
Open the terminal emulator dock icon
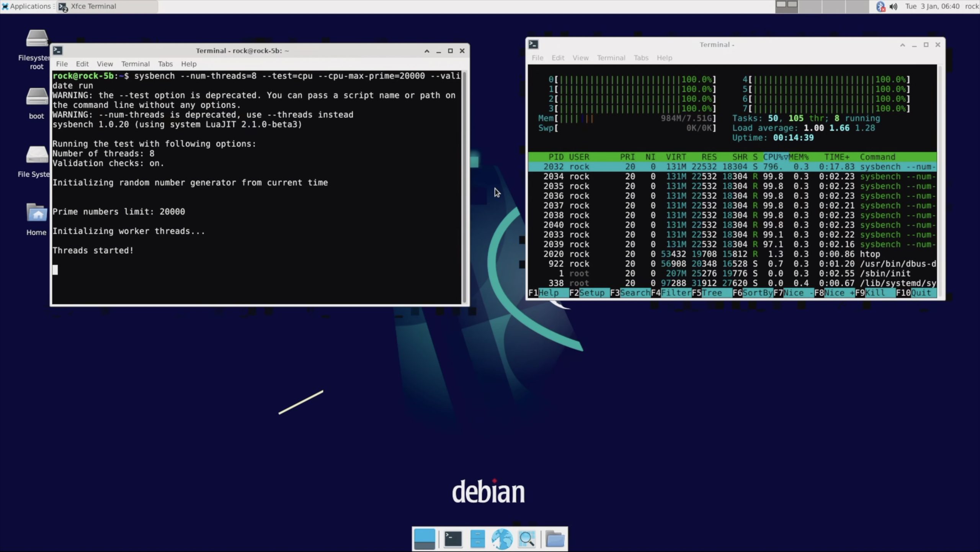pos(453,539)
